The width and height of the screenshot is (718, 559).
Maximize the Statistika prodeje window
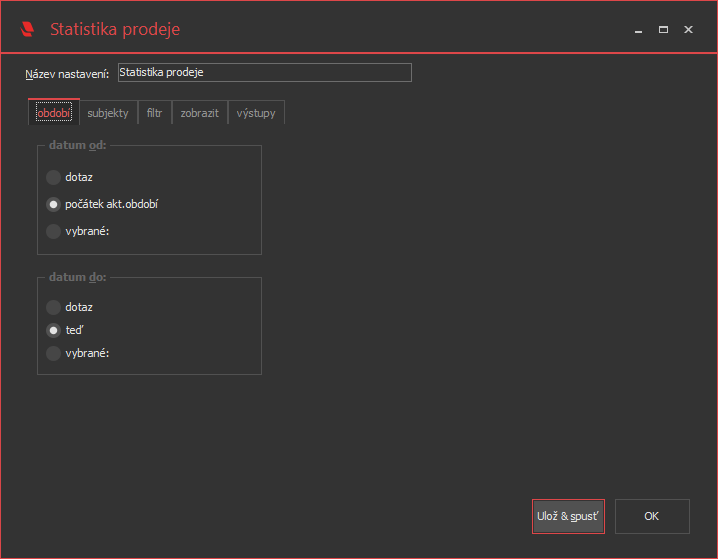point(663,30)
